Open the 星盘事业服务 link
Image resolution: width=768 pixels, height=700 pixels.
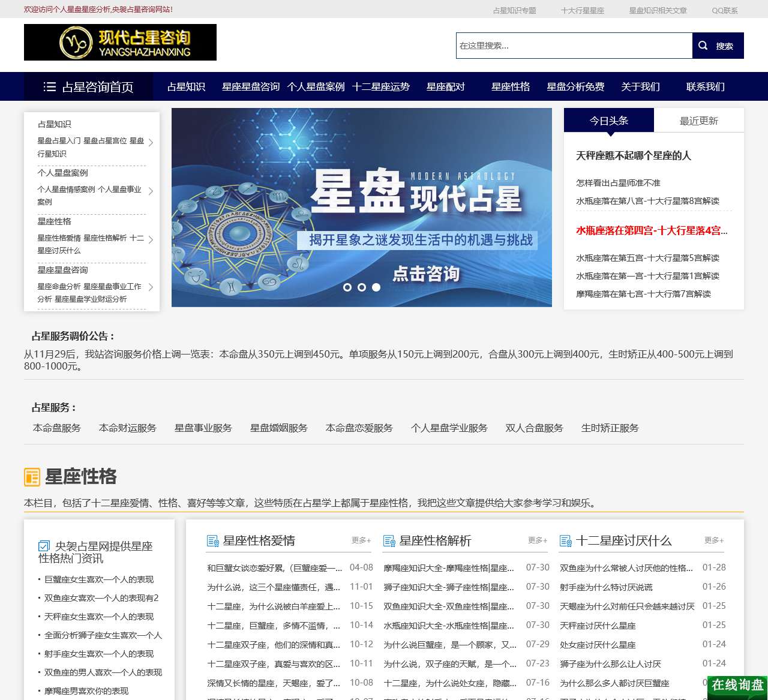coord(203,428)
